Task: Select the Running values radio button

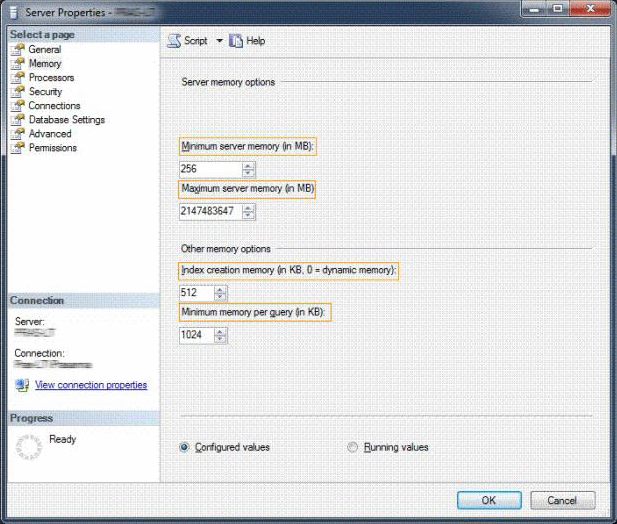Action: 352,447
